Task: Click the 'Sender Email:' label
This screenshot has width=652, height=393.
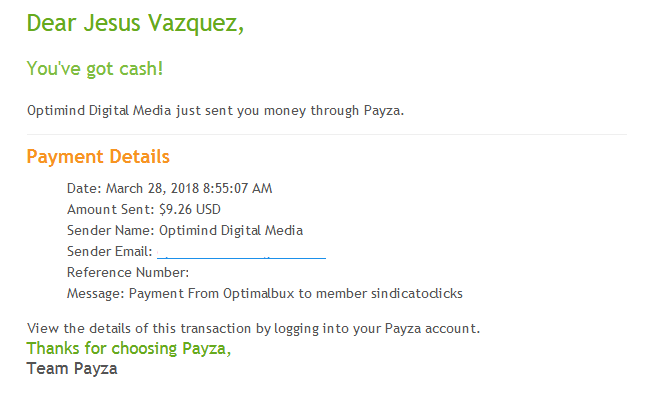Action: (x=110, y=251)
